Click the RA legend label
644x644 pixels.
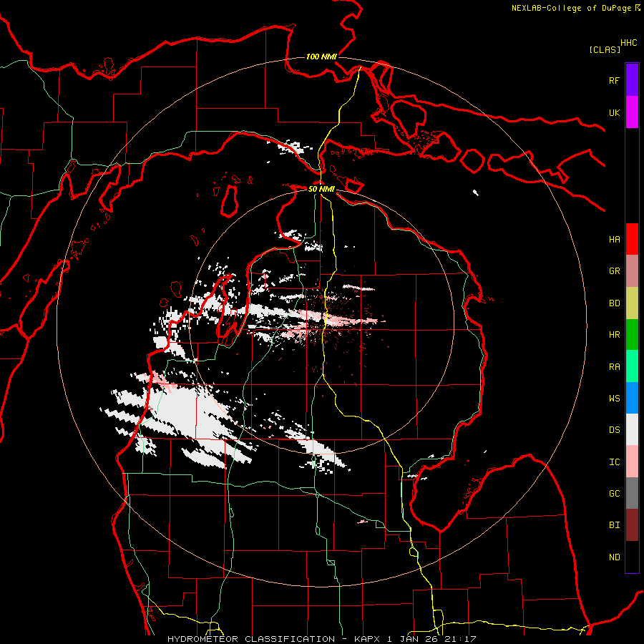click(614, 367)
